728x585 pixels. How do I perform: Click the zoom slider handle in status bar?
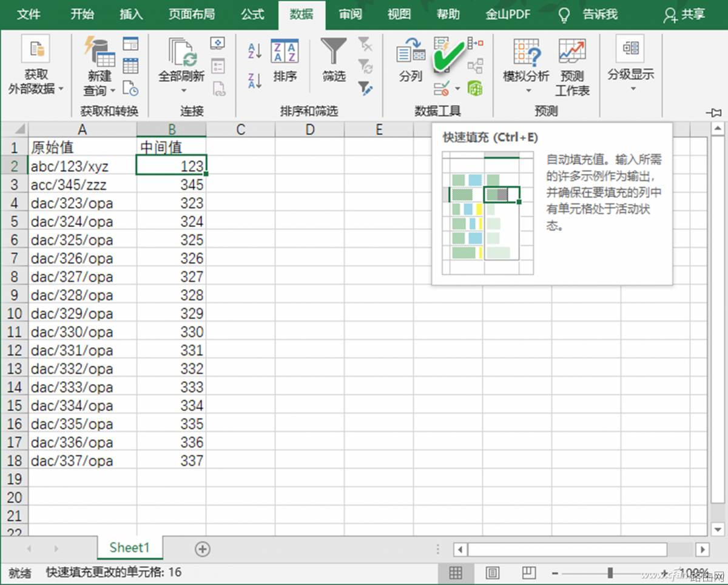610,573
